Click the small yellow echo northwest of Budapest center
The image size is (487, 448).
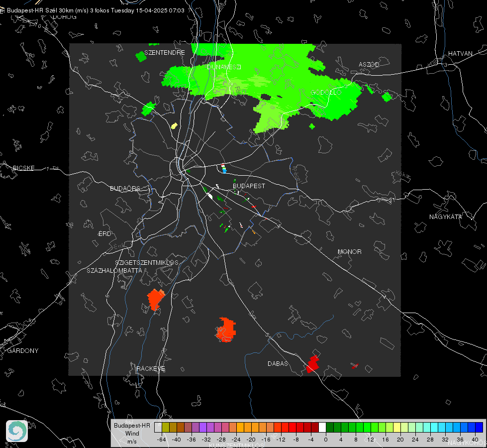click(174, 126)
